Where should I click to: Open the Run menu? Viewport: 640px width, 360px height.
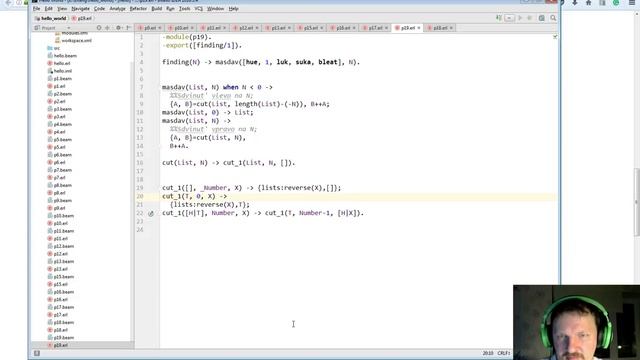(170, 9)
